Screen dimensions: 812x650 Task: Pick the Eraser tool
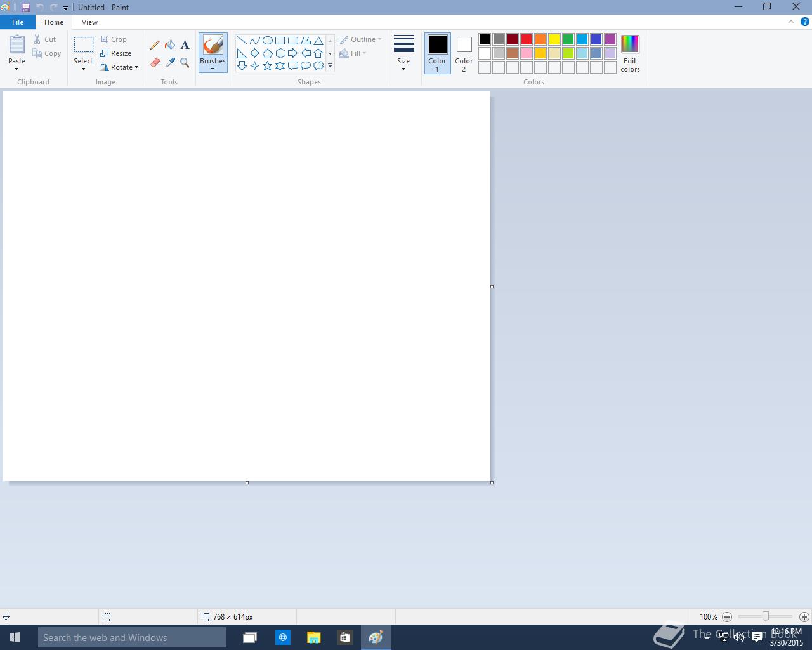pos(155,63)
